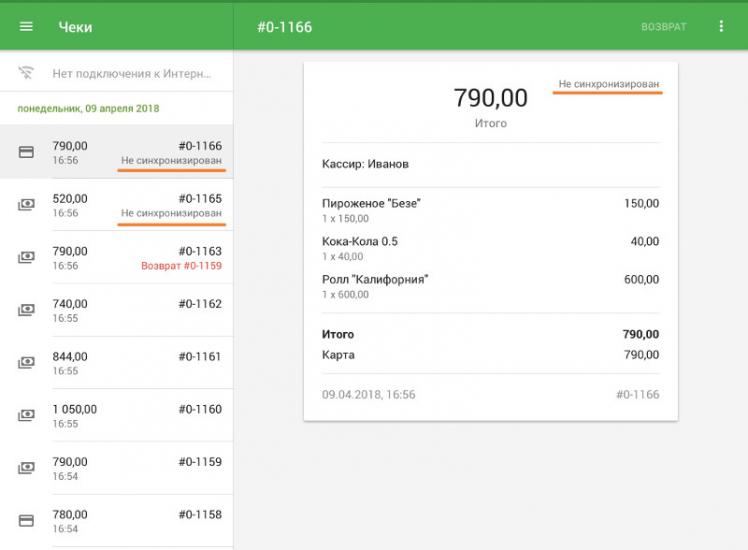The width and height of the screenshot is (748, 550).
Task: Click the #0-1166 receipt title in header
Action: click(x=285, y=27)
